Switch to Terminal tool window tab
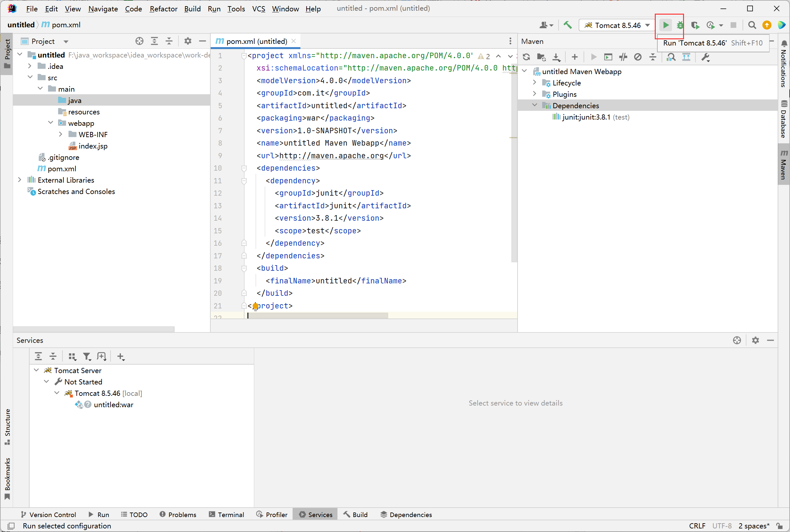The image size is (790, 532). [x=226, y=515]
